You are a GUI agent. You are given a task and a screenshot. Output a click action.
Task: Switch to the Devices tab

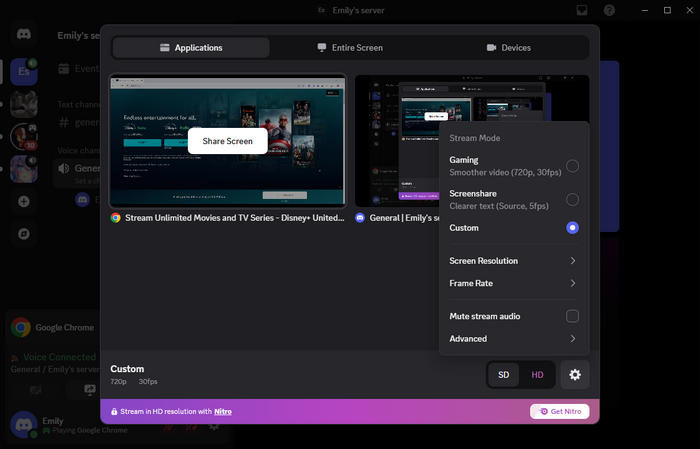coord(509,47)
